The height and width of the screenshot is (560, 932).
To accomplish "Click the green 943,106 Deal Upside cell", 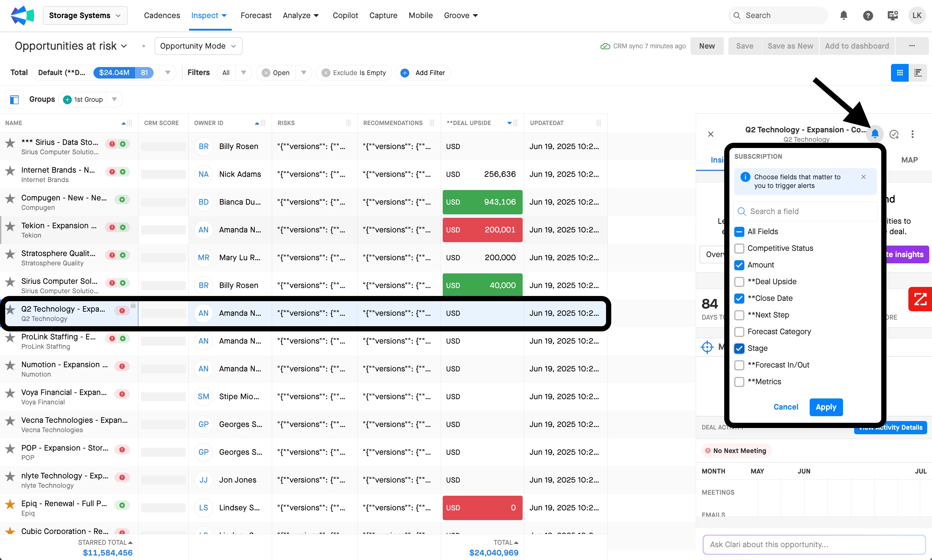I will coord(482,202).
